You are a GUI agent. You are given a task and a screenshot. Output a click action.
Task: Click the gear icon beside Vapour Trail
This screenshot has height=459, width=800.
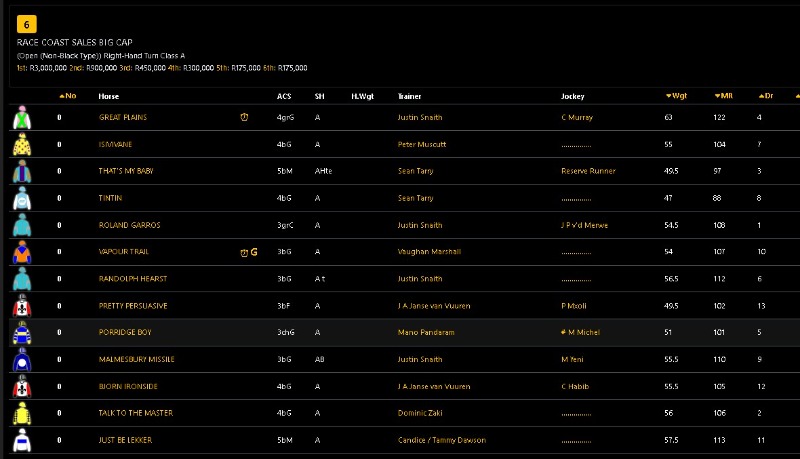(x=254, y=252)
